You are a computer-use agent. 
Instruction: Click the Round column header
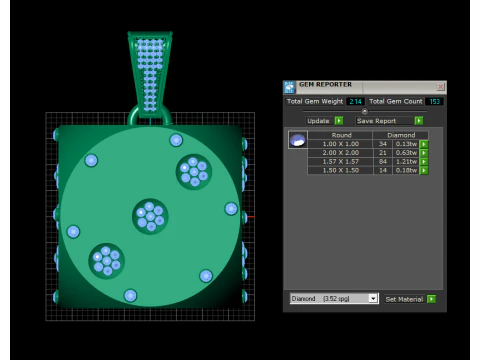pyautogui.click(x=340, y=135)
